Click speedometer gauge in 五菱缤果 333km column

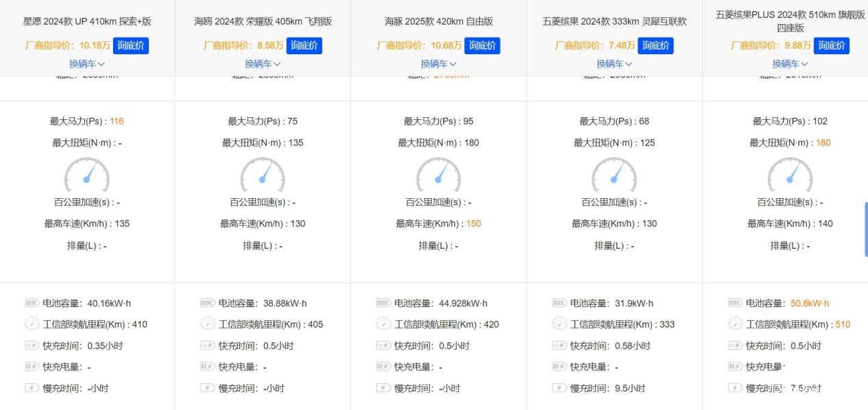click(614, 175)
